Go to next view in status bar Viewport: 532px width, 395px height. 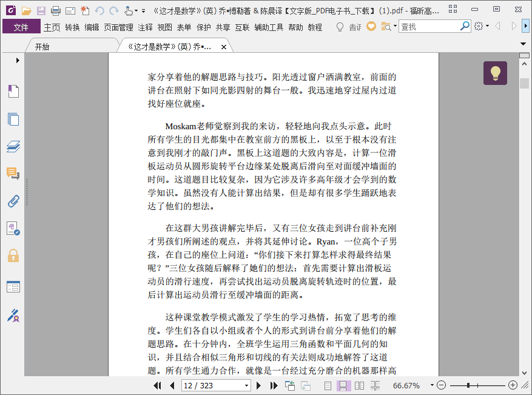305,385
